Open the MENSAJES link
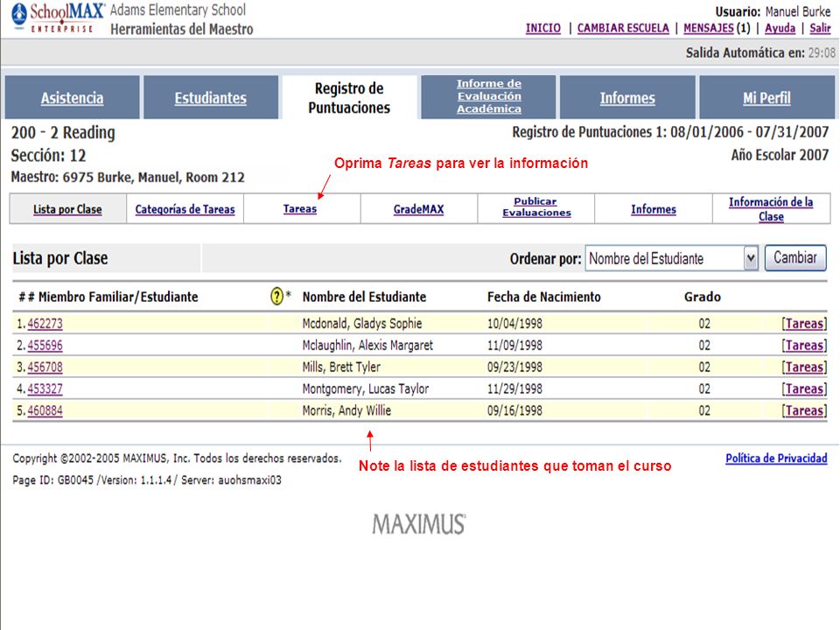 pyautogui.click(x=708, y=28)
